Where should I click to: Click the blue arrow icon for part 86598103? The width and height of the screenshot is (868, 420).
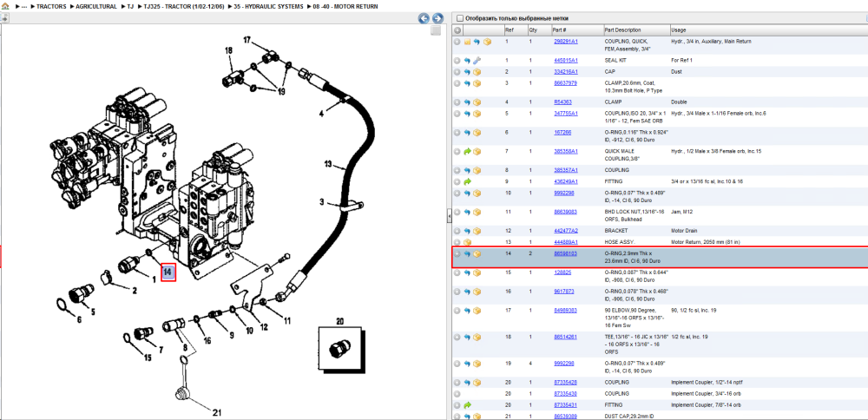pos(467,254)
